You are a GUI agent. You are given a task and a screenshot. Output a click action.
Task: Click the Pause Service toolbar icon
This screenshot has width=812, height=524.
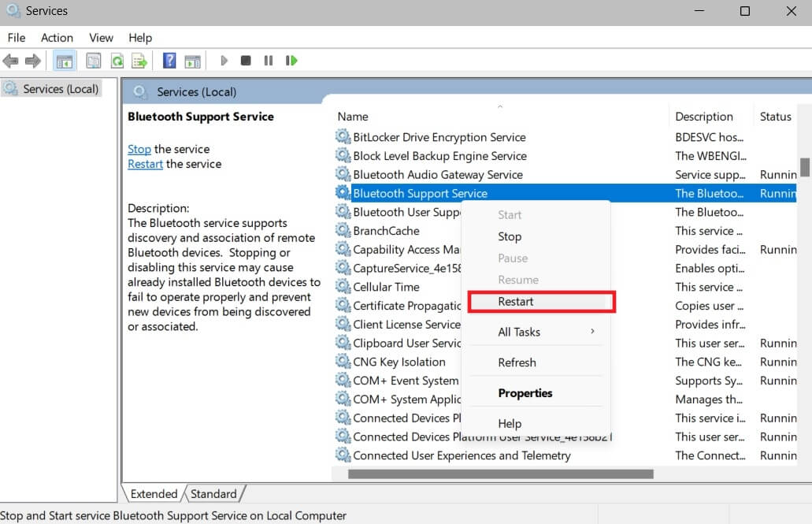[268, 61]
